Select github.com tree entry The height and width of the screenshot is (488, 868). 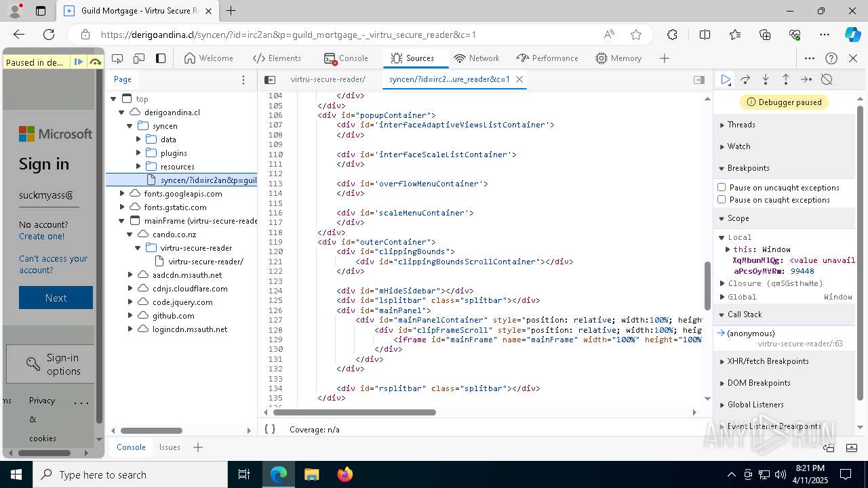pos(173,315)
